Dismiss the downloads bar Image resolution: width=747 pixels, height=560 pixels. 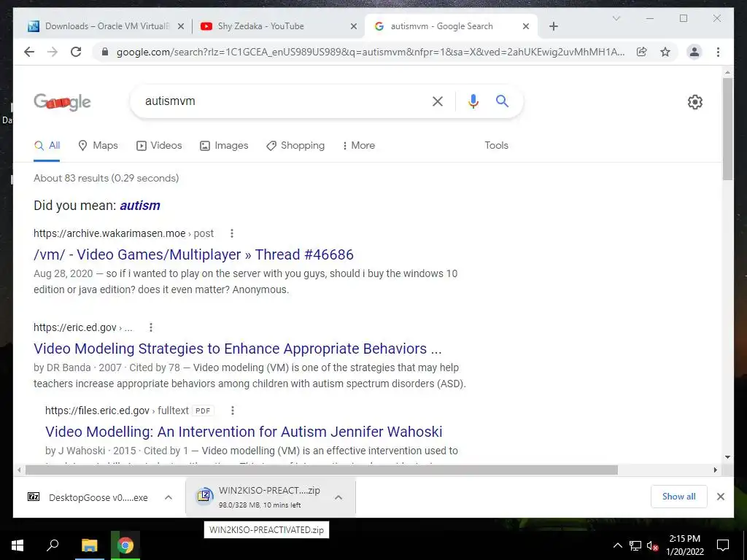(720, 497)
